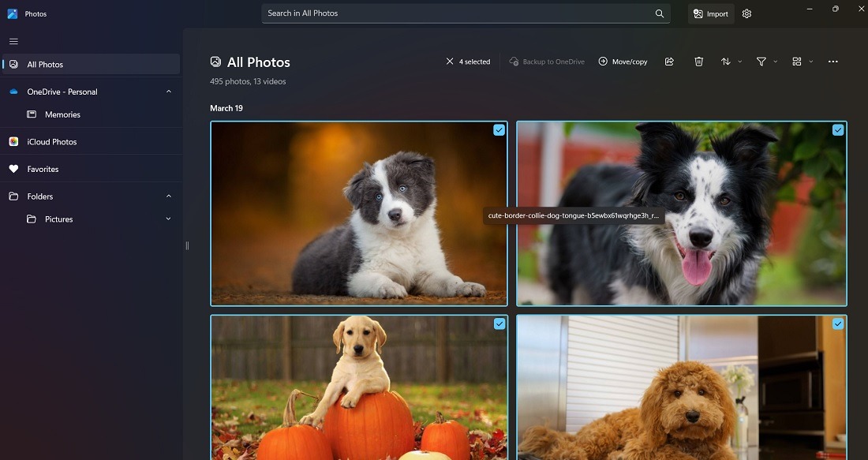Clear selection with the X button

[450, 61]
